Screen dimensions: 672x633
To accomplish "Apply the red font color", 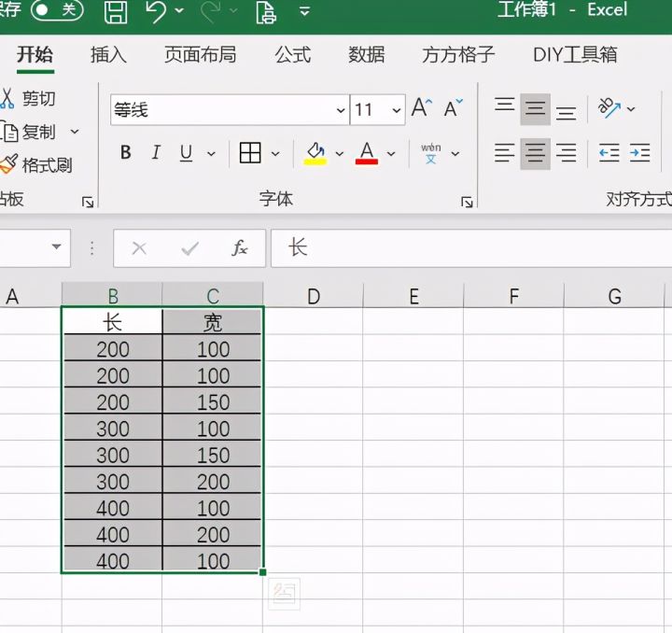I will 367,153.
